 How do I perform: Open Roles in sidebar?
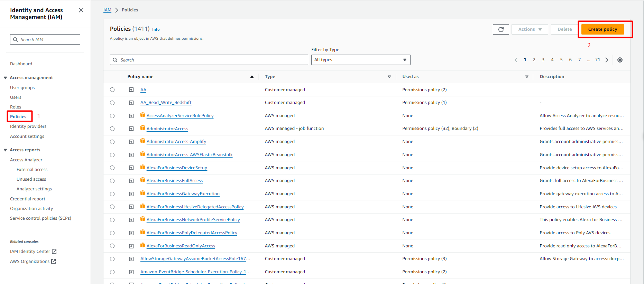click(x=16, y=107)
